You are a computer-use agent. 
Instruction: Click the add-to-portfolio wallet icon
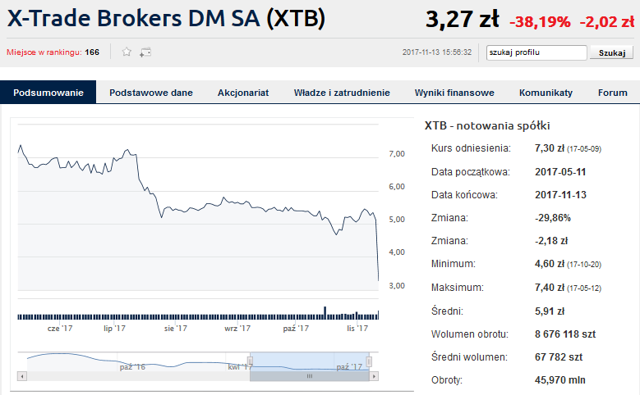145,52
